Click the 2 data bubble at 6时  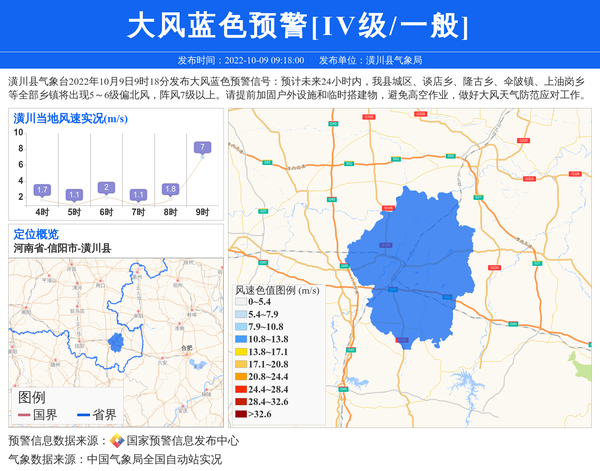tap(106, 188)
